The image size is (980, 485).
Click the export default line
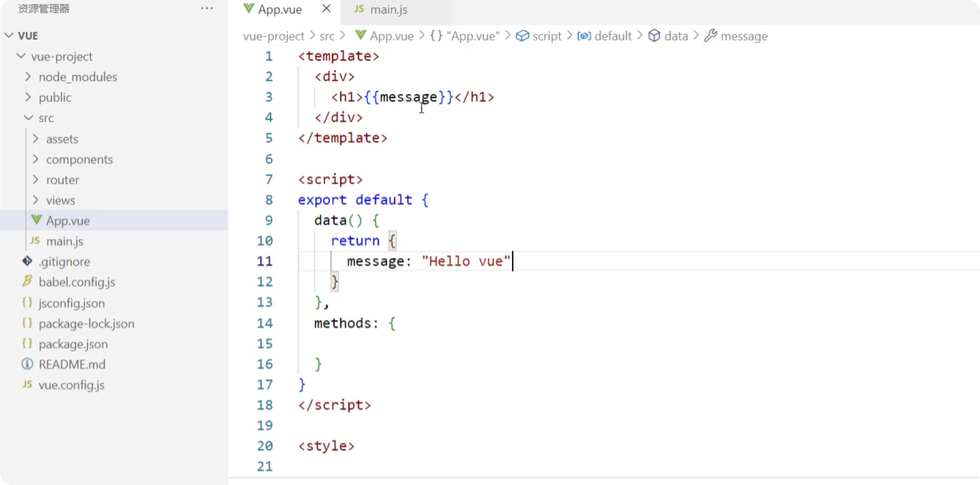point(363,200)
